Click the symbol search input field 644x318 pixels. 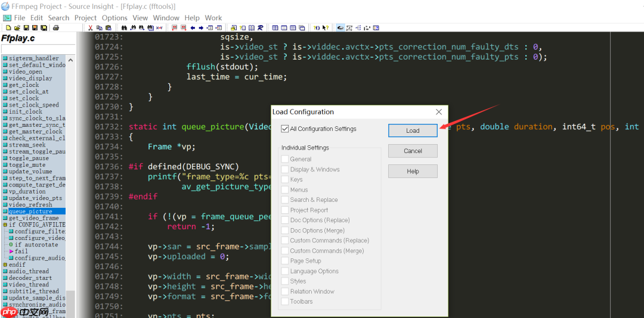pos(38,49)
